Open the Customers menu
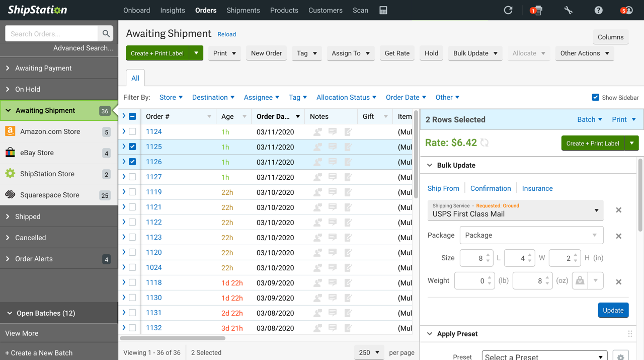Image resolution: width=644 pixels, height=360 pixels. [325, 10]
